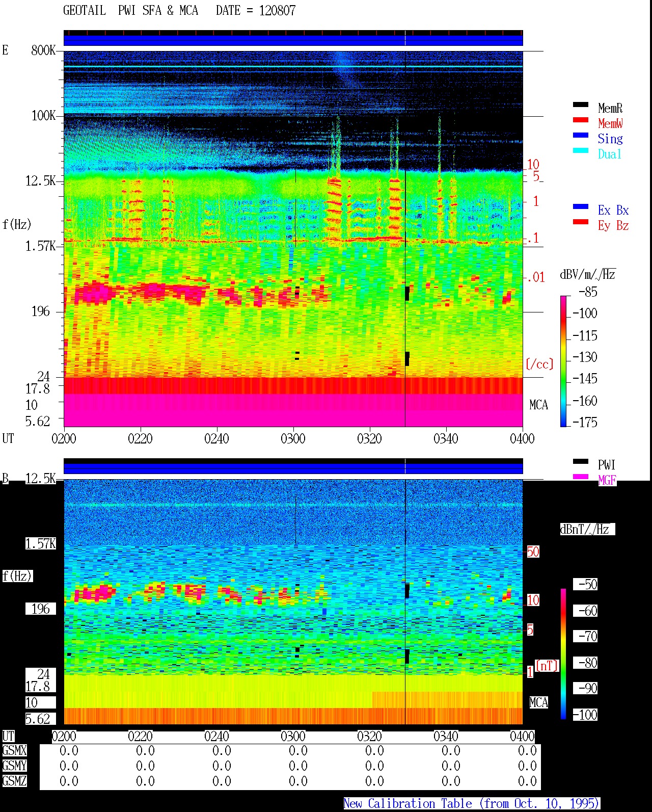Click the 1.57K label on the E panel

pyautogui.click(x=41, y=246)
